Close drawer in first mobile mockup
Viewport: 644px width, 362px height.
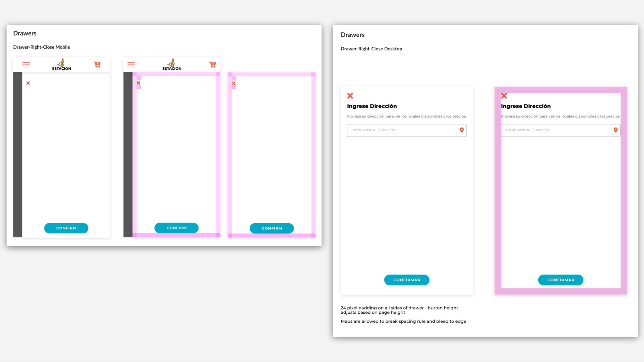[x=28, y=83]
